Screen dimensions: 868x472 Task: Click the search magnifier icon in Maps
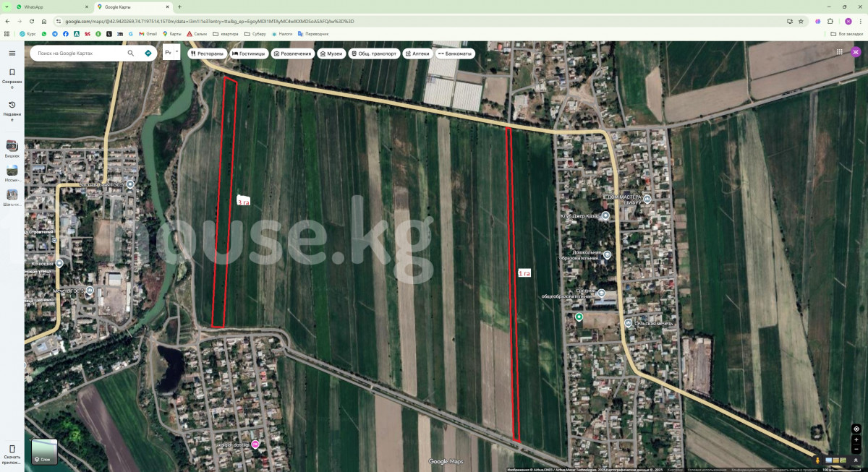[131, 53]
